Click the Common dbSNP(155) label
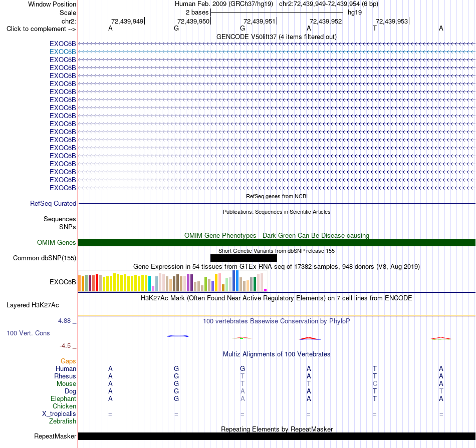The height and width of the screenshot is (448, 476). [x=44, y=258]
